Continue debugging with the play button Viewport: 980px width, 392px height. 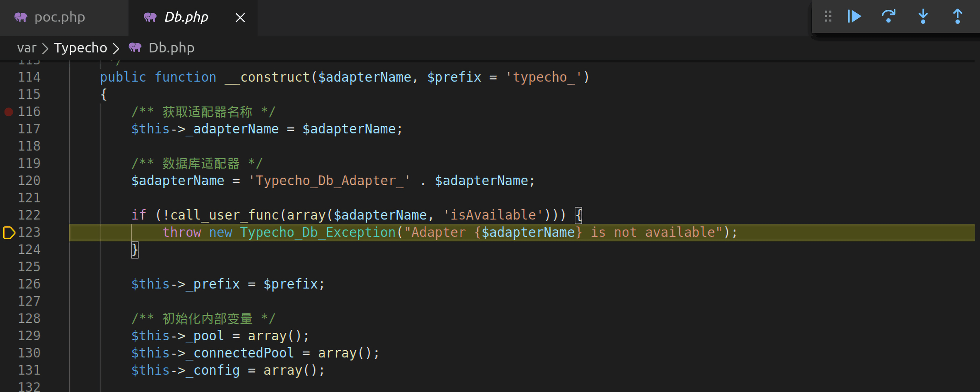[x=854, y=16]
